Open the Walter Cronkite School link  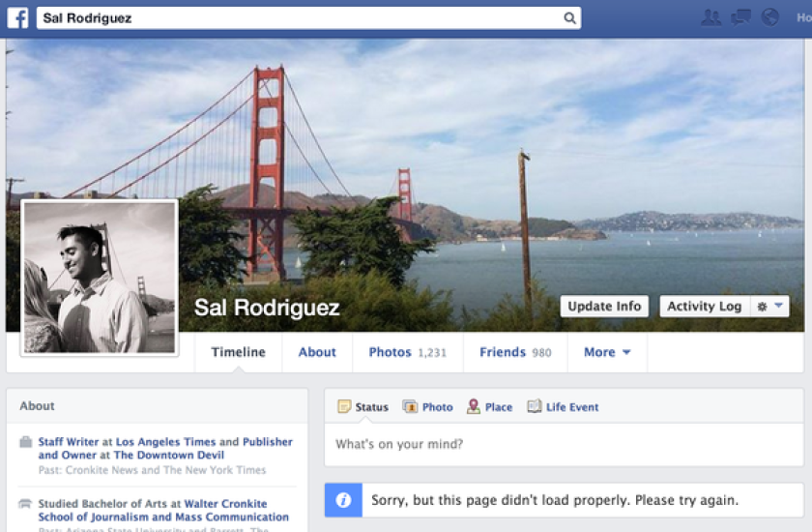pos(163,511)
